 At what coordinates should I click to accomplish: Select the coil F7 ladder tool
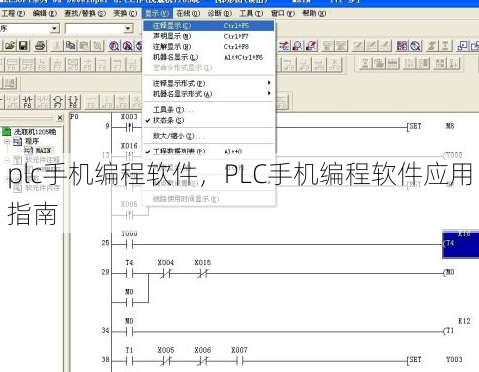tap(58, 102)
